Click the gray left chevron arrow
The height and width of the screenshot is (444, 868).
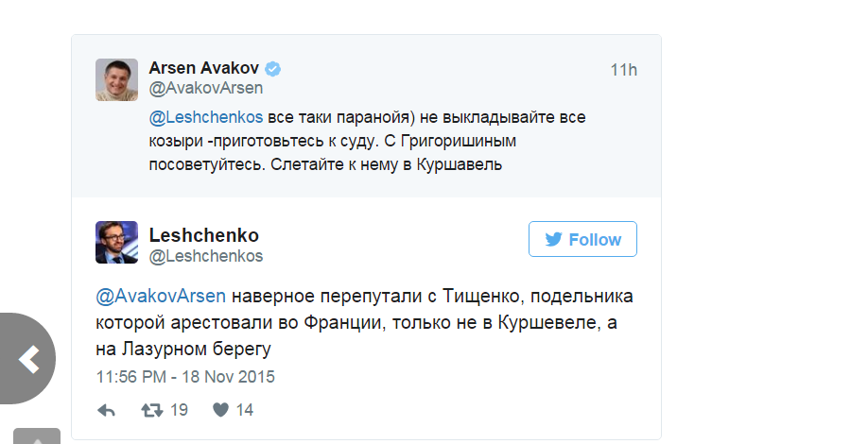click(28, 358)
